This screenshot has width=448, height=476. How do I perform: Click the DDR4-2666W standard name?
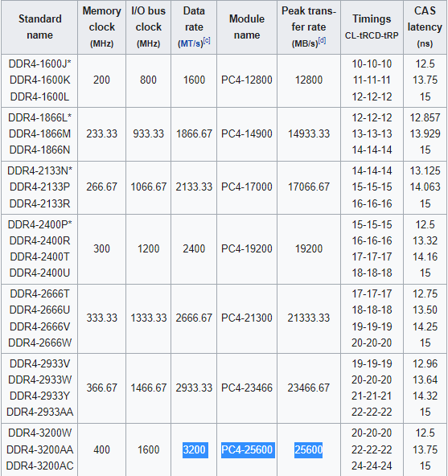pyautogui.click(x=39, y=343)
